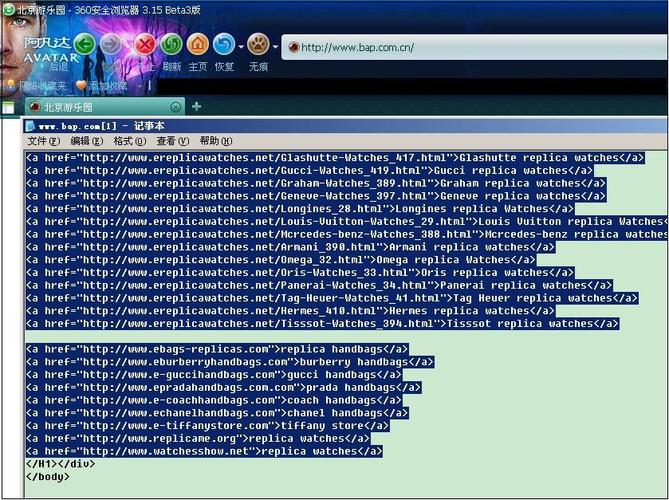669x500 pixels.
Task: Enable traceless mode with the paw icon
Action: tap(258, 44)
